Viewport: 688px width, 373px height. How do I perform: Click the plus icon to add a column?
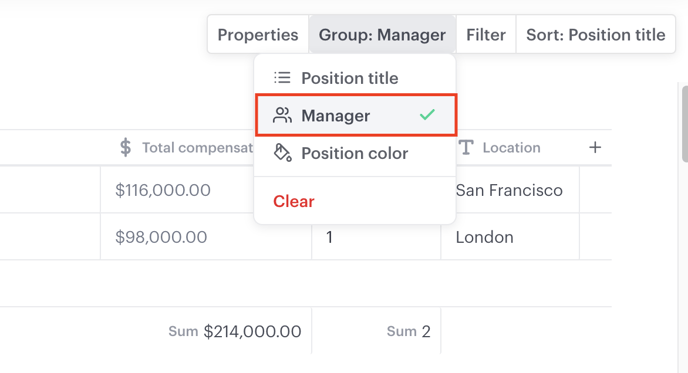(x=595, y=147)
